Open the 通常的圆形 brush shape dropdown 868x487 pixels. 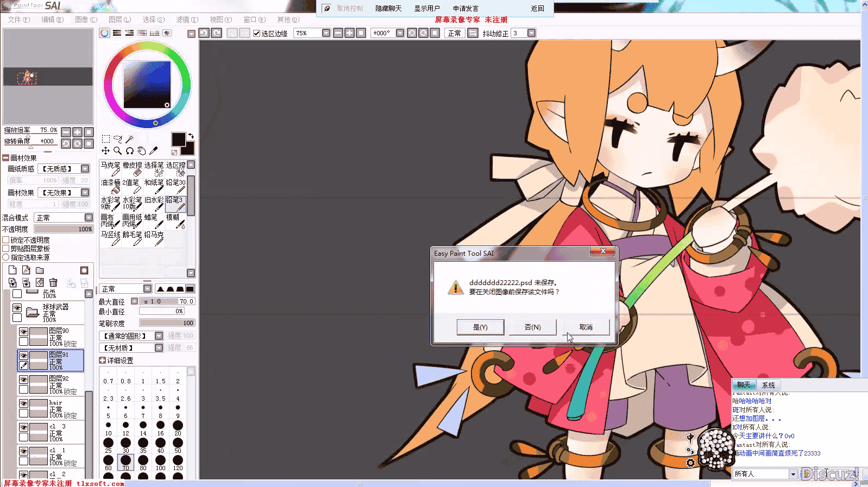(x=131, y=336)
